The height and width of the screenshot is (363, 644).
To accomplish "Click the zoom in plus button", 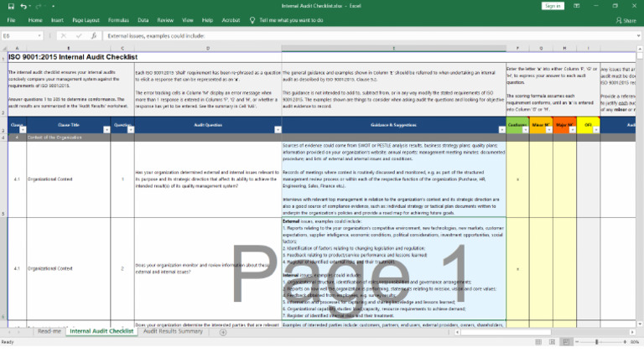I will click(x=625, y=342).
